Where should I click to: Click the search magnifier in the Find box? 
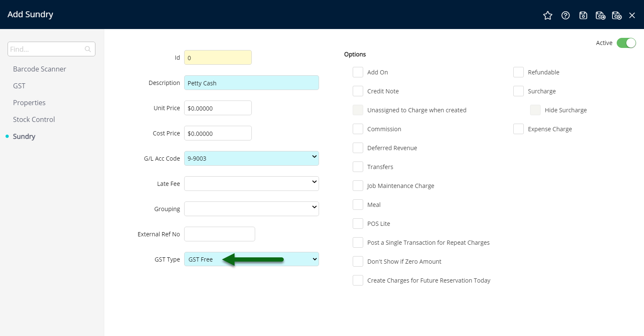click(87, 49)
